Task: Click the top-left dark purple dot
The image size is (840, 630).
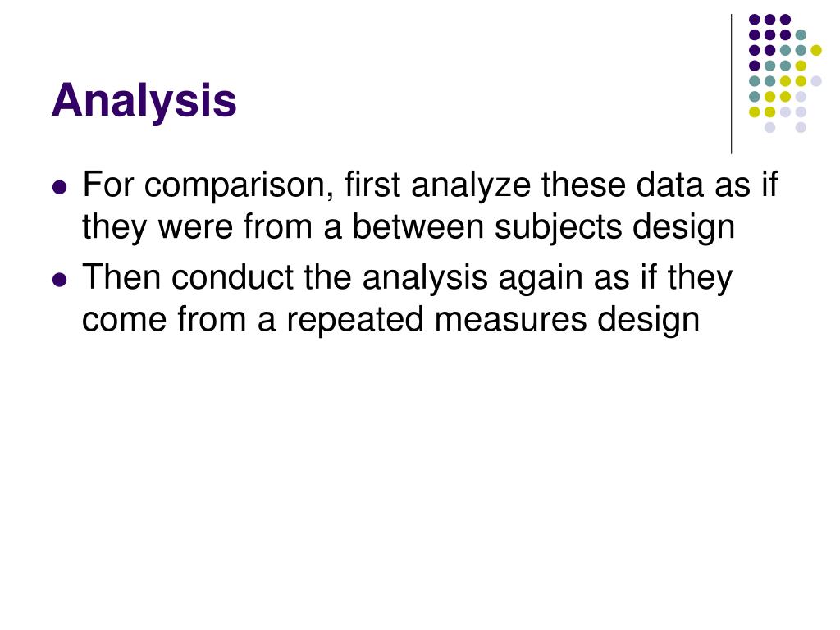Action: pos(755,20)
